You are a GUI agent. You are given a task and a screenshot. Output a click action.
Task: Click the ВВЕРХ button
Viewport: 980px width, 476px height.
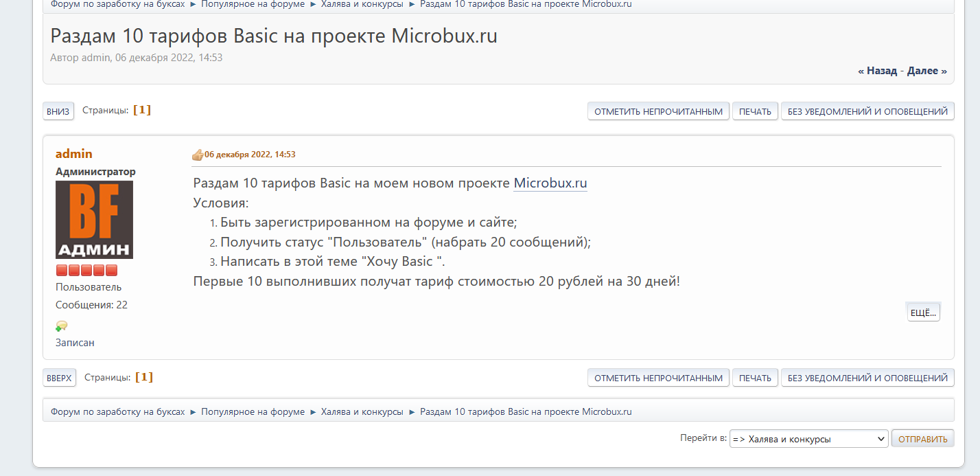pyautogui.click(x=59, y=378)
